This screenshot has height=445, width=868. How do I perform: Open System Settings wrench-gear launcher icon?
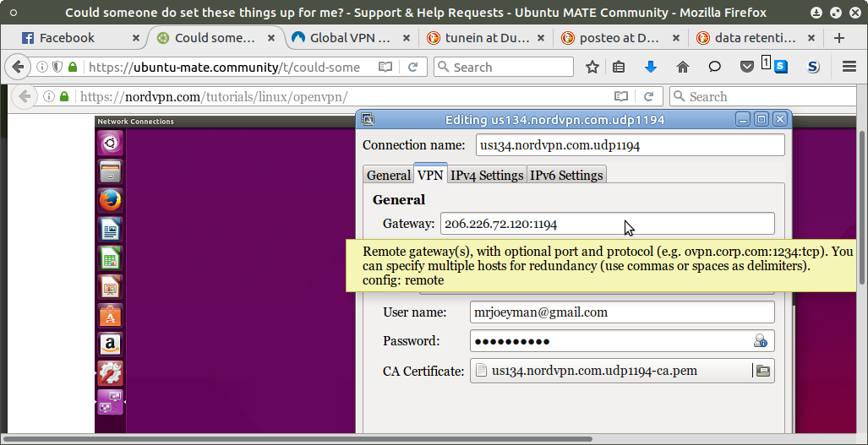pos(110,372)
